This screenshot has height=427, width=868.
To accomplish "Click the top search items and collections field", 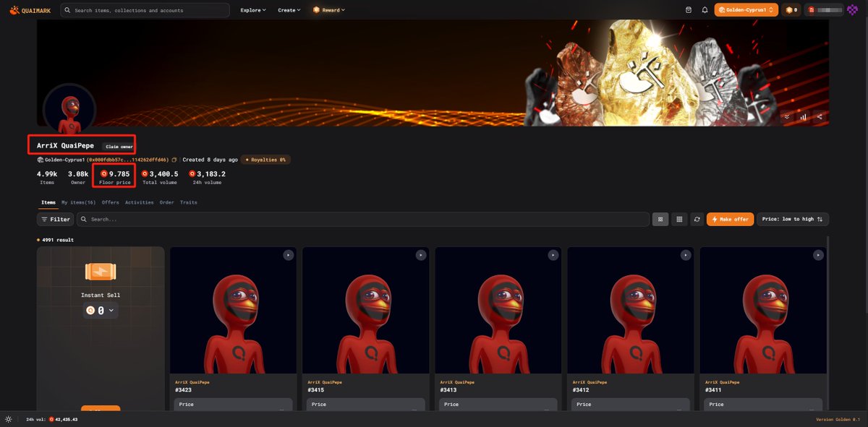I will [145, 10].
